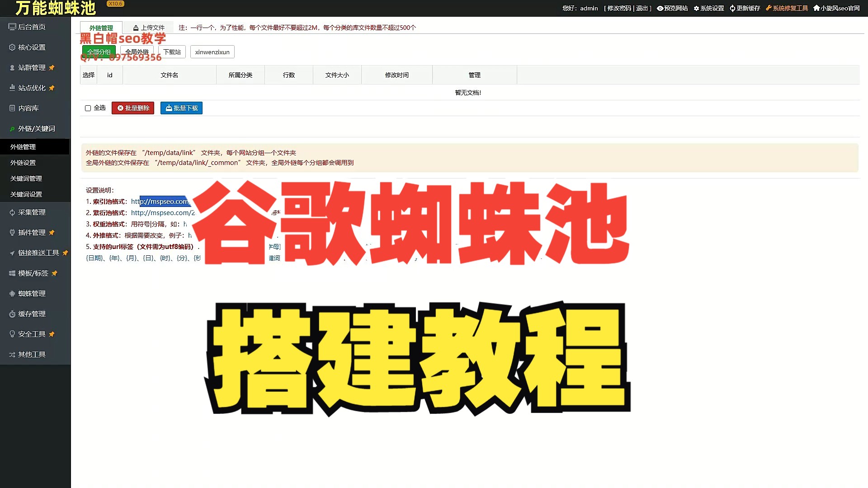
Task: Click the 修改密码 link
Action: 619,8
